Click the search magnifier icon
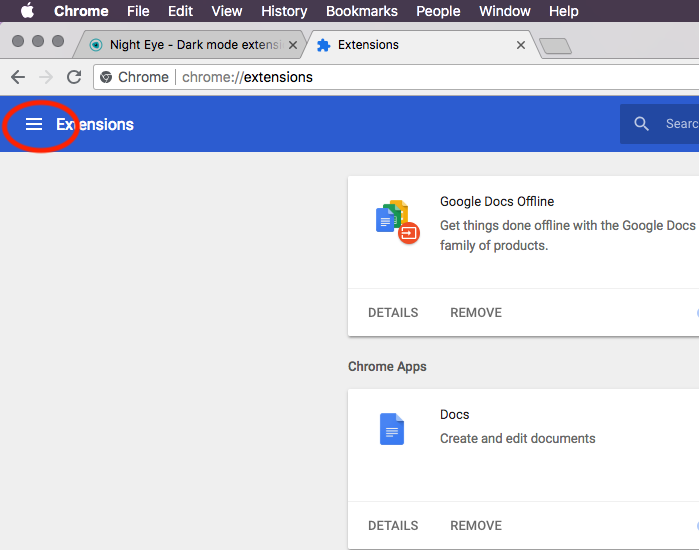This screenshot has height=550, width=699. point(641,124)
